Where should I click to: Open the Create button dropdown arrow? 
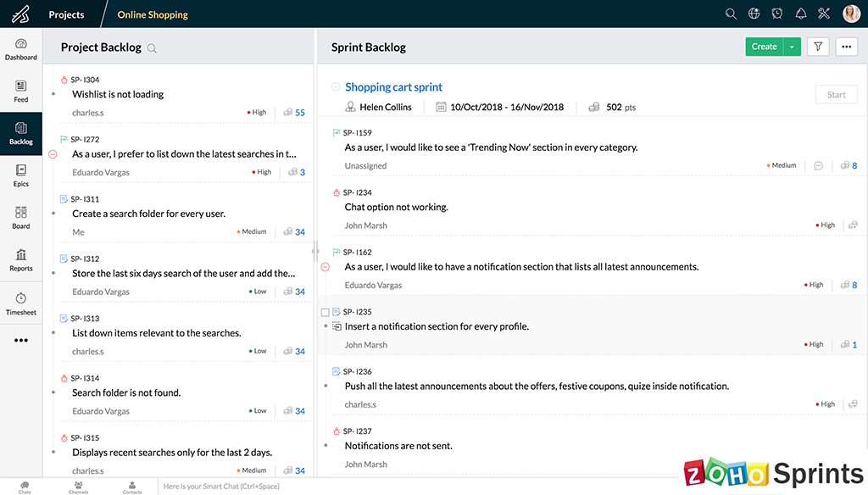792,47
